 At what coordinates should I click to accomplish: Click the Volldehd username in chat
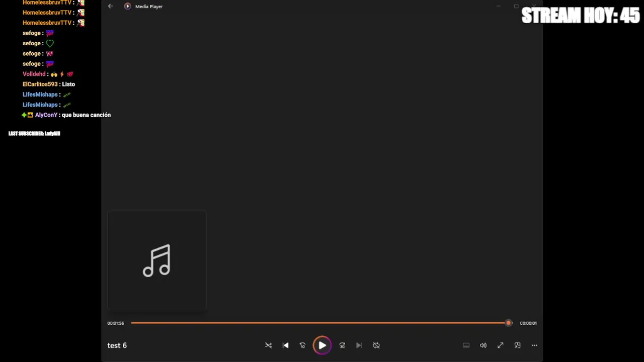[x=34, y=74]
